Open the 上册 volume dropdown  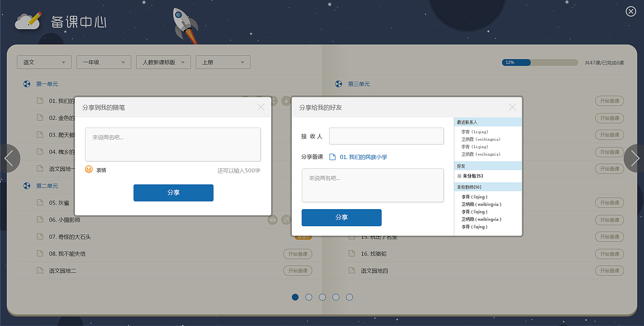point(223,62)
